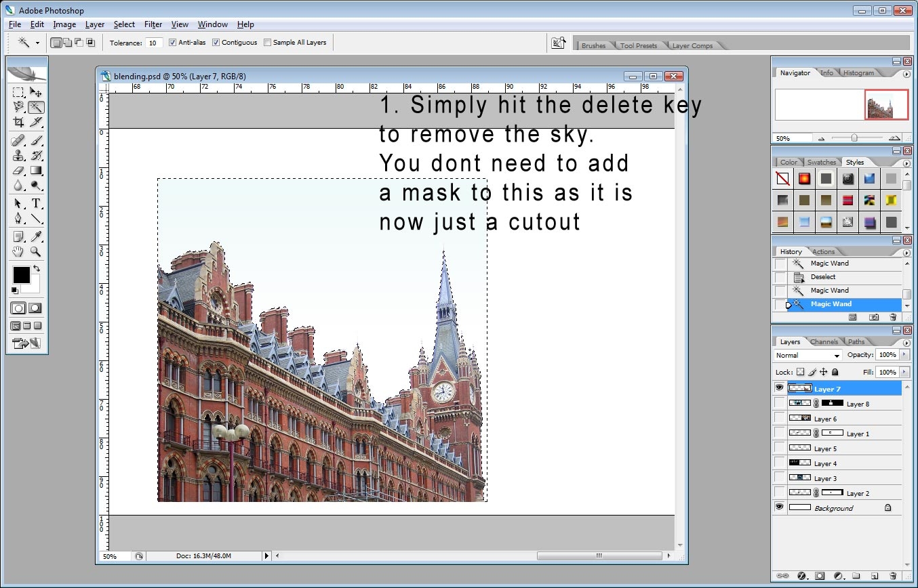
Task: Reset default foreground and background colors
Action: (x=15, y=291)
